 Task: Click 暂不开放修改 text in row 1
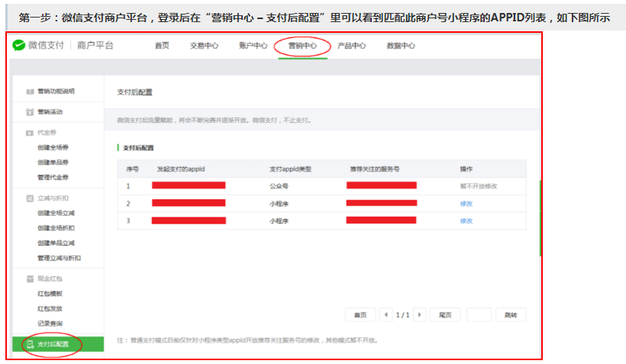click(479, 186)
